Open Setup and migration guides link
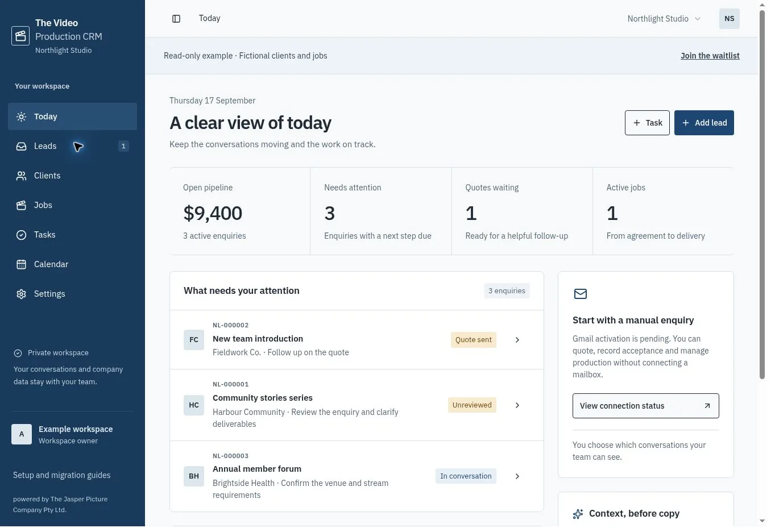The width and height of the screenshot is (775, 532). click(62, 475)
